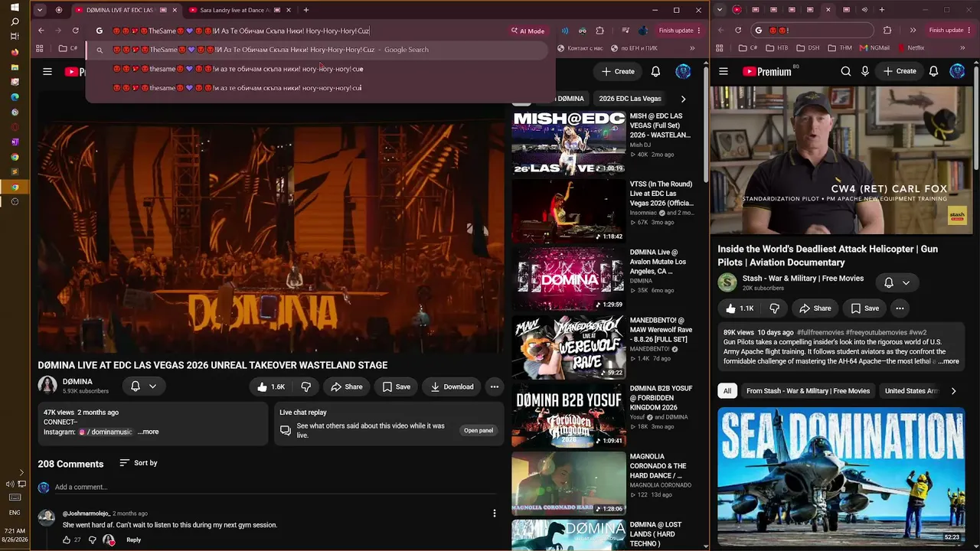
Task: Expand DØMINA video description with ...more
Action: click(149, 432)
